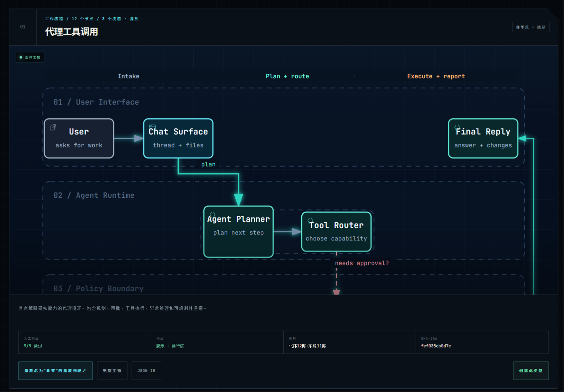Click the '01 / User Interface' group label

[x=96, y=102]
